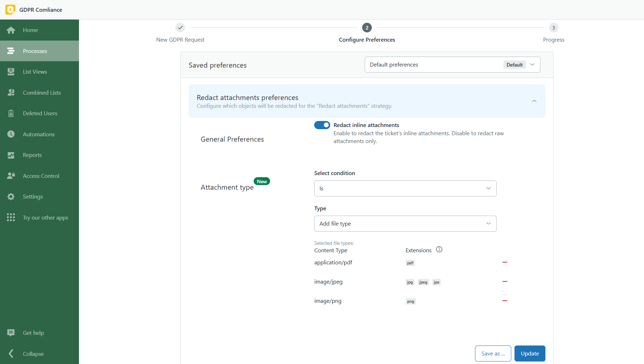Screen dimensions: 644x364
Task: Click the Default tag in preferences
Action: coord(514,65)
